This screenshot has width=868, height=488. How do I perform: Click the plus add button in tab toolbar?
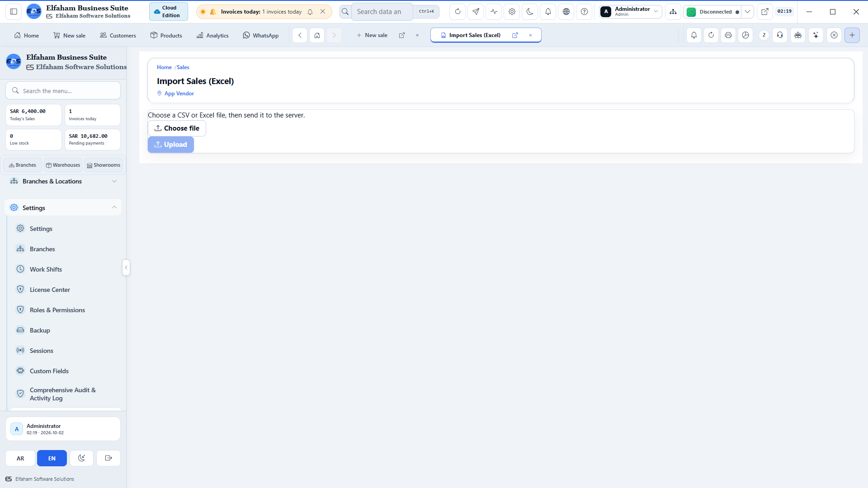[x=852, y=35]
